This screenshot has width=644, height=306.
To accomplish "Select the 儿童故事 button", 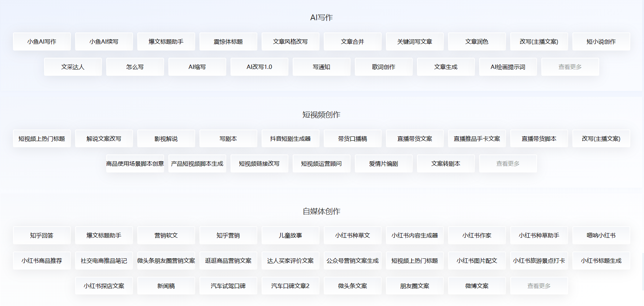I will (291, 235).
